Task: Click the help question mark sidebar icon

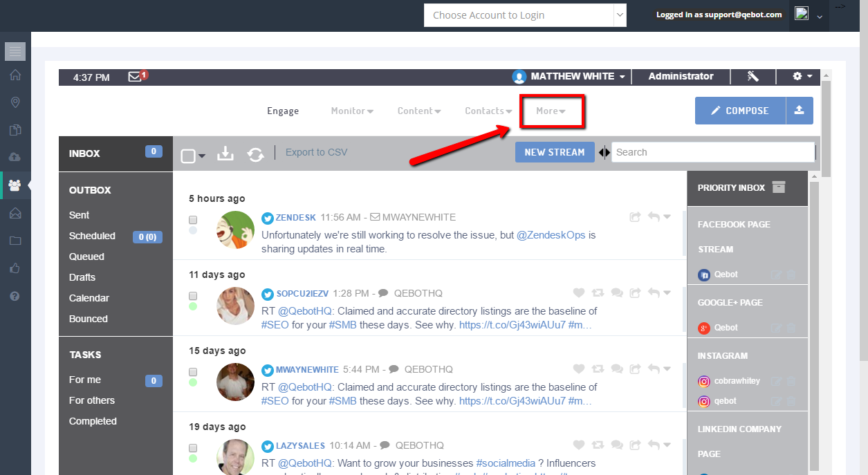Action: click(x=15, y=296)
